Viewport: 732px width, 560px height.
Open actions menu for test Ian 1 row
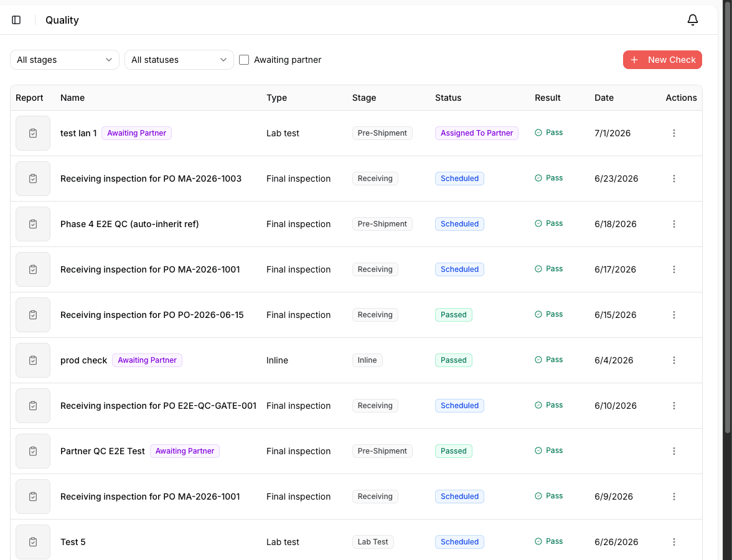(x=673, y=133)
